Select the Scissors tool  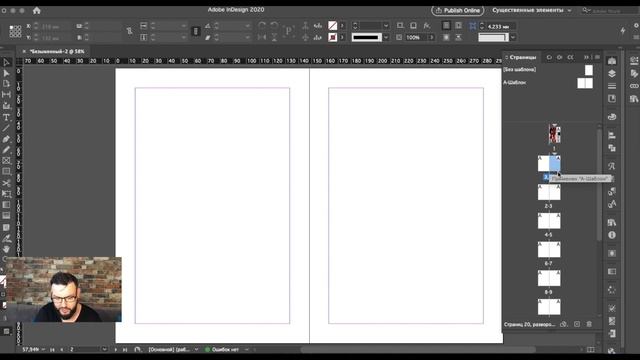tap(6, 183)
